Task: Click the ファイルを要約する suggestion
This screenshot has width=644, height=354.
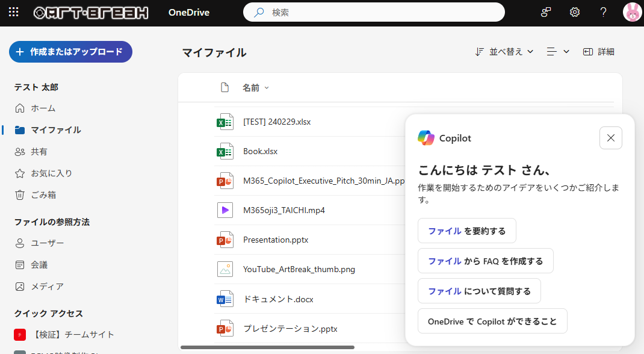Action: point(466,231)
